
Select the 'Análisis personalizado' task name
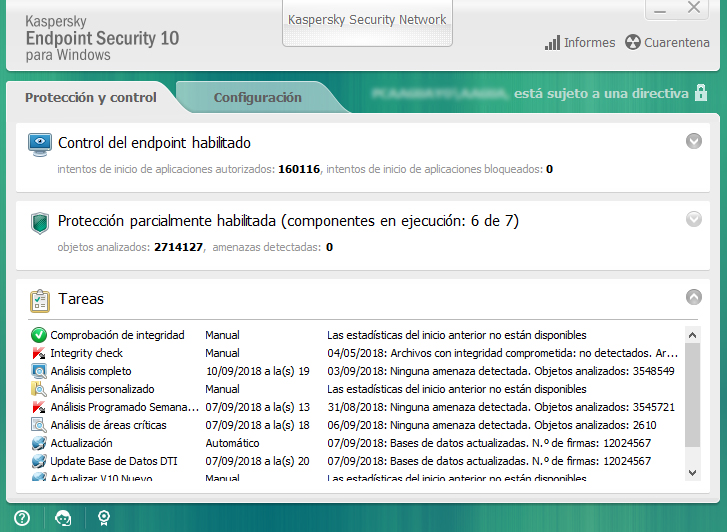point(102,389)
